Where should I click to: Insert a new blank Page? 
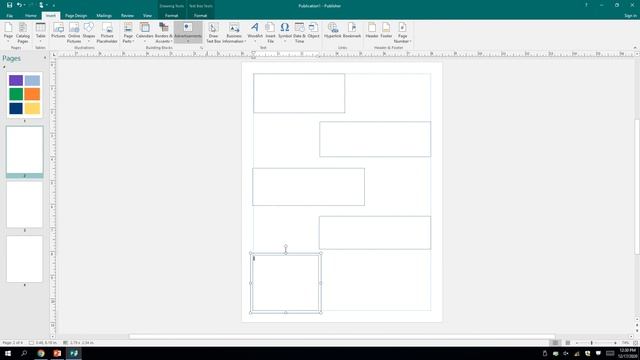(8, 33)
